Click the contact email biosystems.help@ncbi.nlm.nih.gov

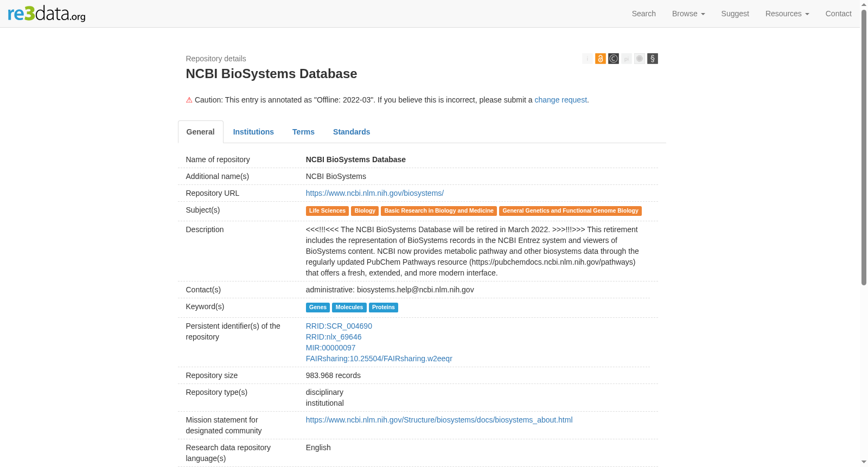(x=416, y=290)
